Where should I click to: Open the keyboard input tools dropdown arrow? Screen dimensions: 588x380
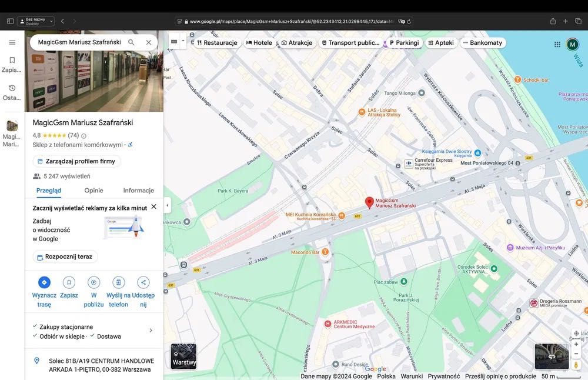coord(183,41)
